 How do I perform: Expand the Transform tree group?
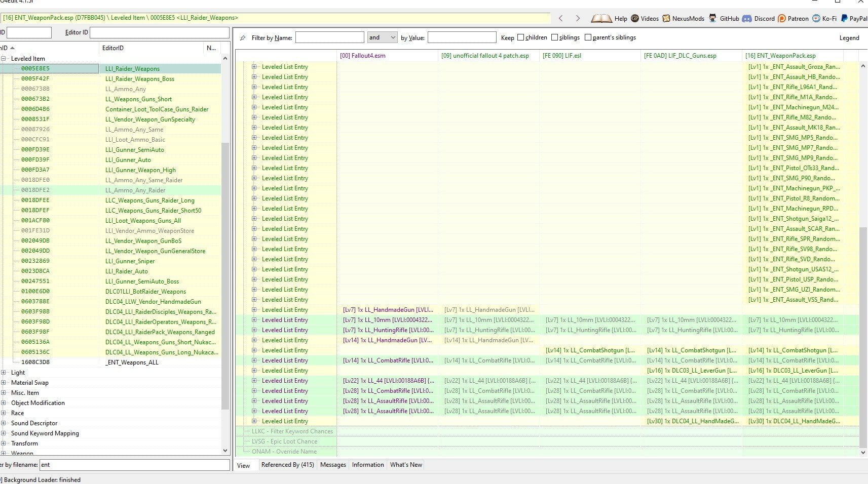tap(4, 443)
